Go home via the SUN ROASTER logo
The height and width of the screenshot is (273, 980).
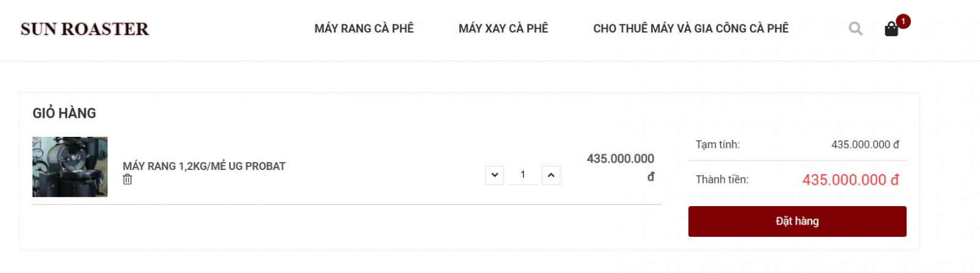pos(85,29)
